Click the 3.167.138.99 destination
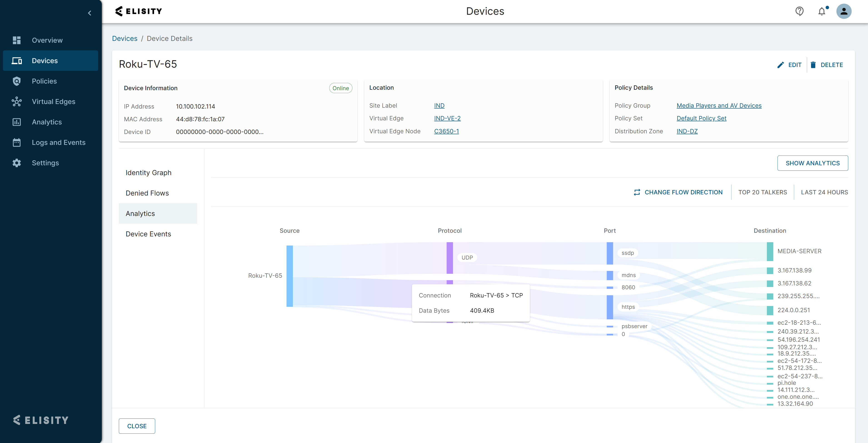Viewport: 868px width, 443px height. 794,271
